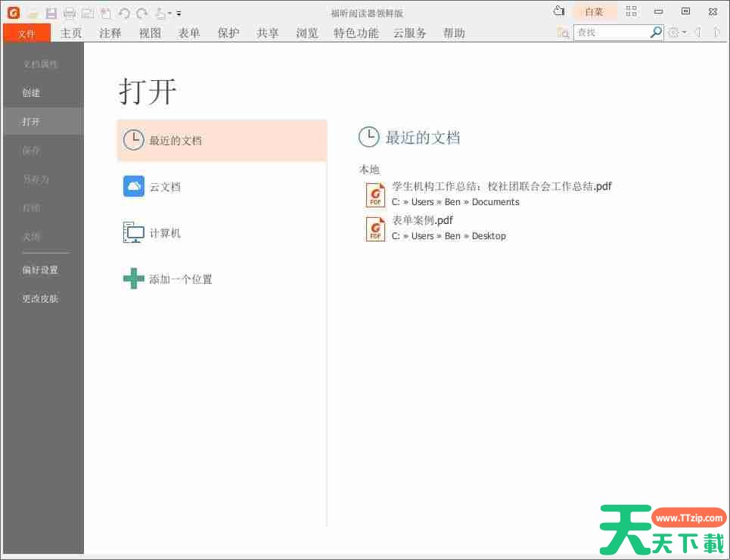Open 偏好设置 in the left sidebar
Screen dimensions: 730x560
tap(40, 270)
